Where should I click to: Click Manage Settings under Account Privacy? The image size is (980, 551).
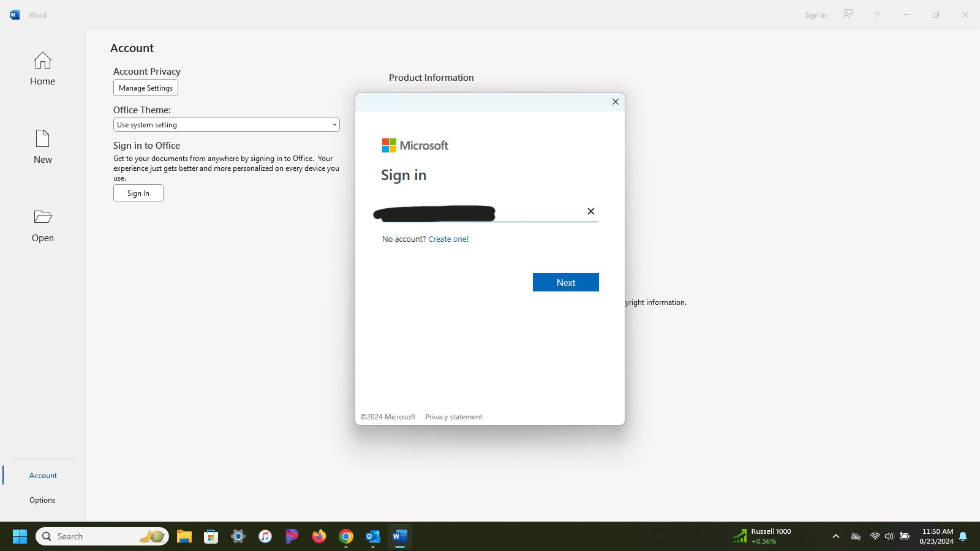(x=146, y=88)
